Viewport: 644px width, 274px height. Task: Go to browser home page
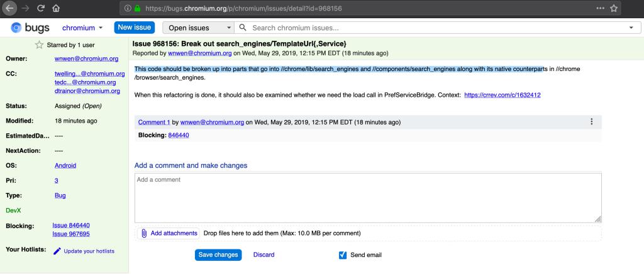56,9
